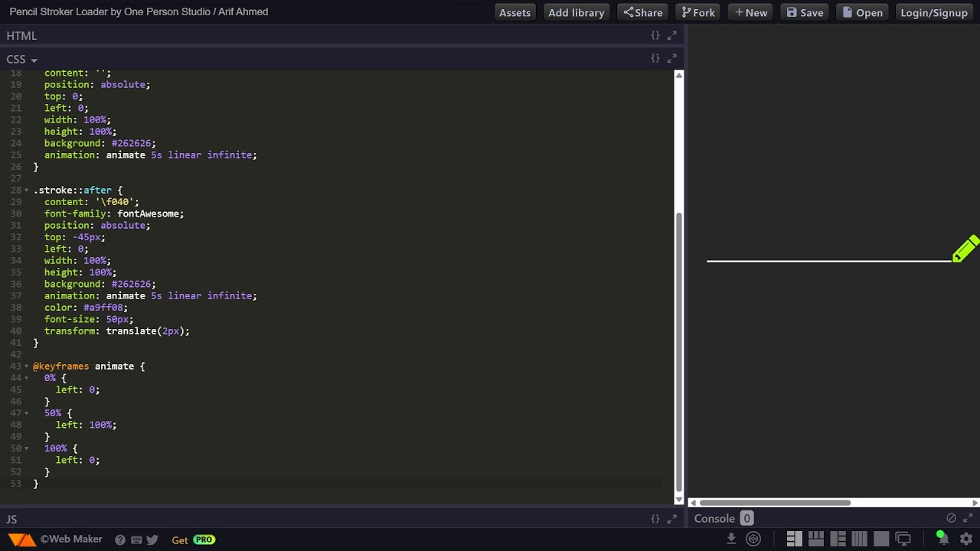Click the Console panel label
The width and height of the screenshot is (980, 551).
click(714, 518)
